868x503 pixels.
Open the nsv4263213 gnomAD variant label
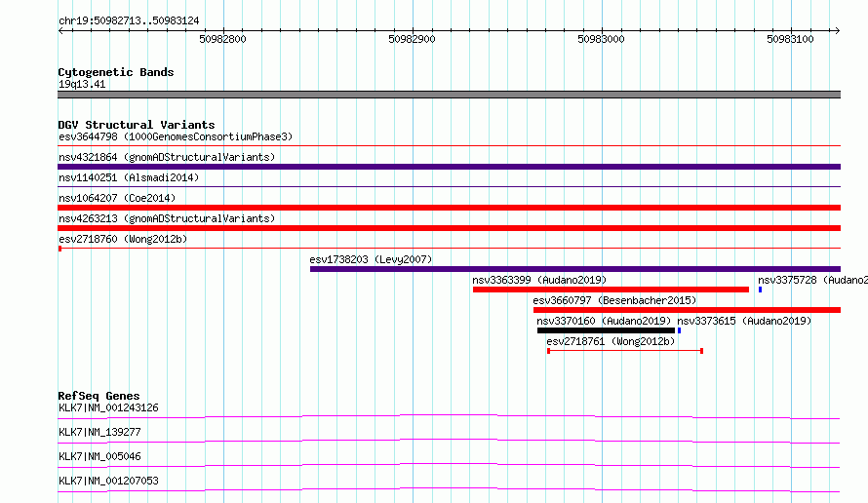pos(167,218)
